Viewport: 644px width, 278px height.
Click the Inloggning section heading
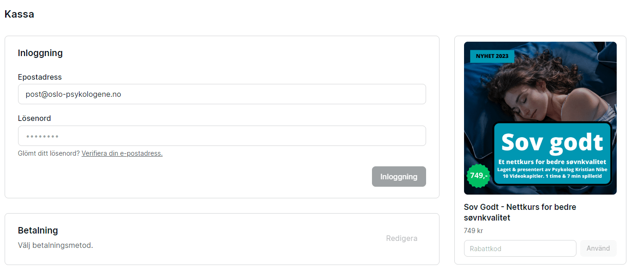(x=40, y=53)
